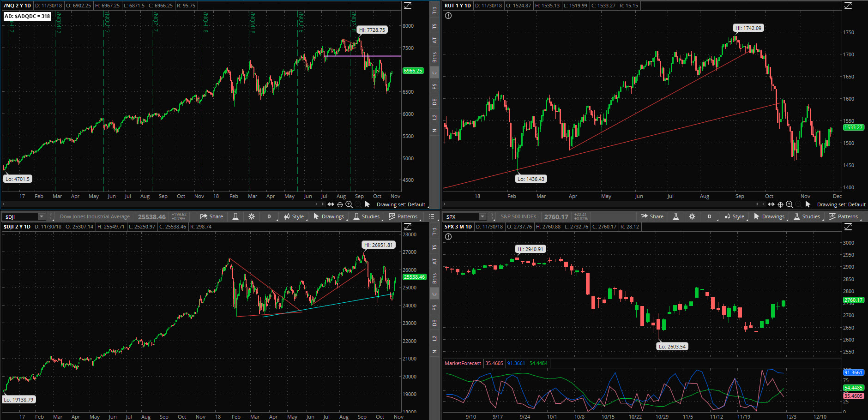868x420 pixels.
Task: Enable the crosshair tool under RUT chart
Action: click(780, 204)
